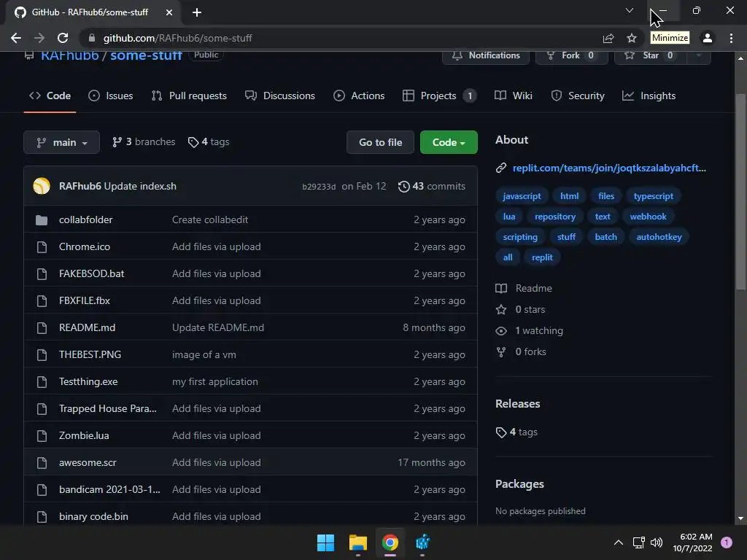The height and width of the screenshot is (560, 747).
Task: Switch to the Code tab
Action: [x=50, y=96]
